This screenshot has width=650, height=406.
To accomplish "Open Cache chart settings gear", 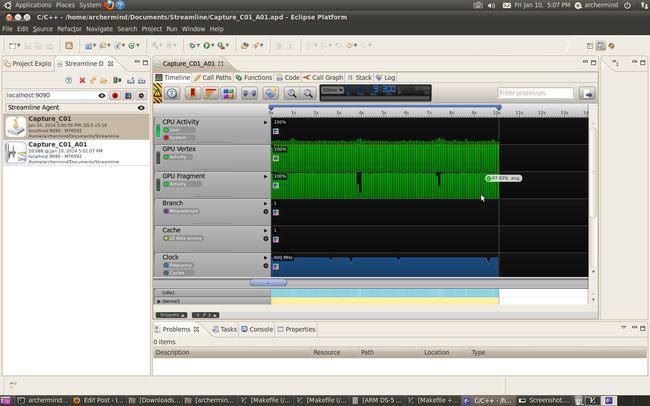I will [266, 238].
